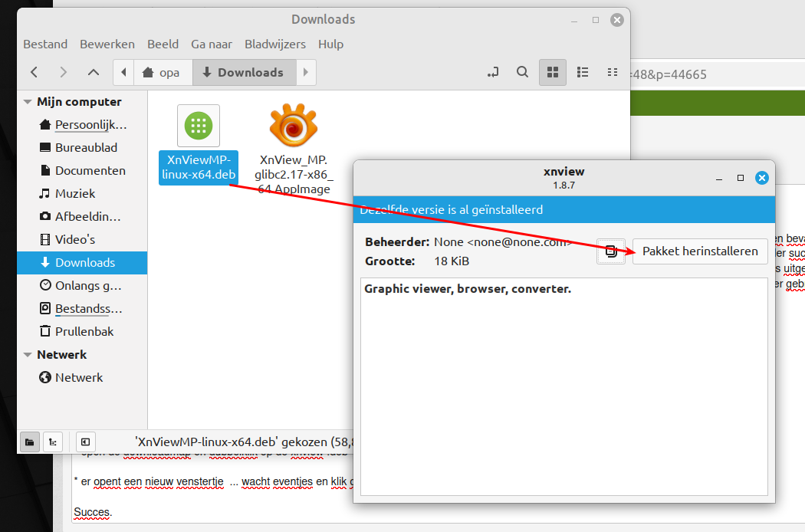The height and width of the screenshot is (532, 805).
Task: Open the Bewerken menu
Action: tap(107, 44)
